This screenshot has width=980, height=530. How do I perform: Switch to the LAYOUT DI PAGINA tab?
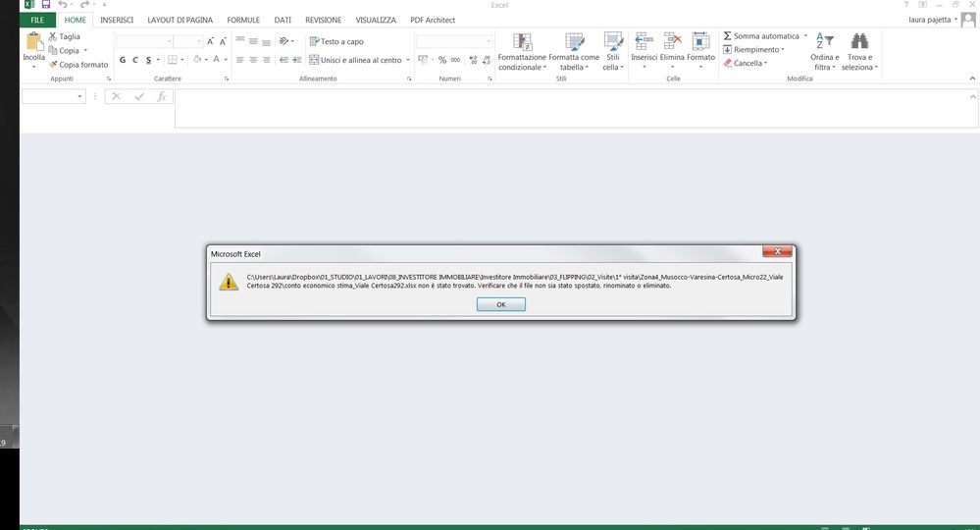point(180,20)
